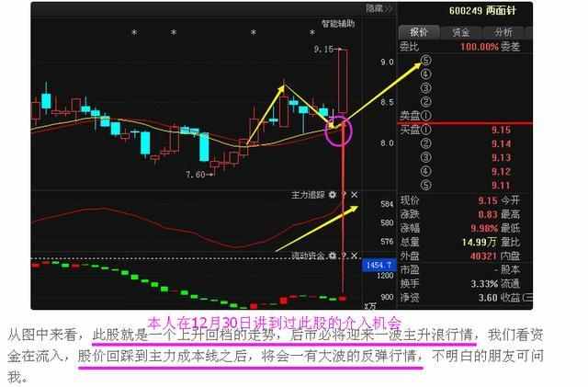Screen dimensions: 588x387
Task: Click the blue 1454.7 value indicator
Action: (379, 264)
